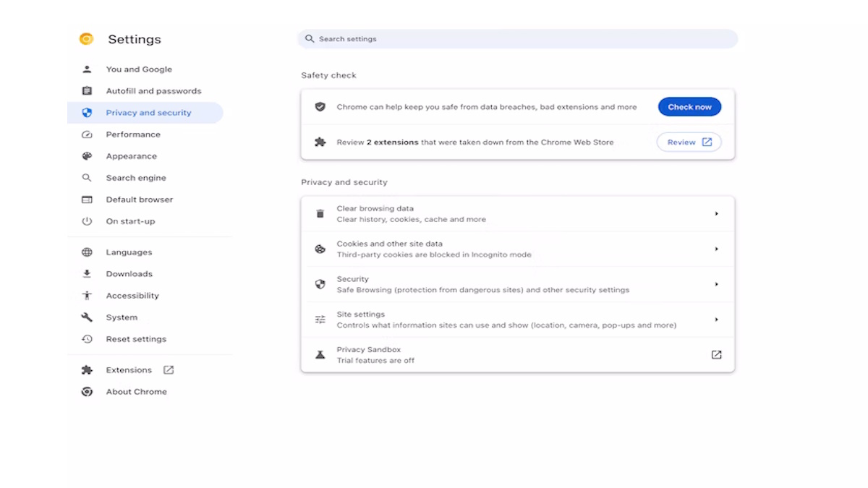Open Reset settings section
This screenshot has width=868, height=488.
(x=136, y=339)
